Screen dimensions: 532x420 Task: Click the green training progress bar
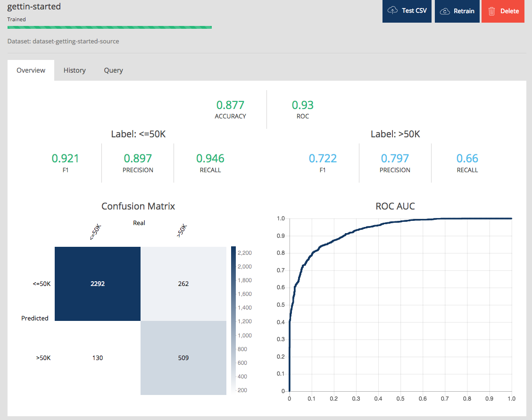click(108, 27)
